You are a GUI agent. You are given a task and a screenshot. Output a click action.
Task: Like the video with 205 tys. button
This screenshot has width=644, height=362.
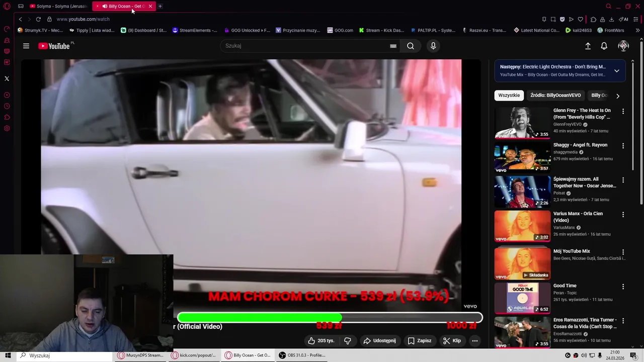coord(320,340)
